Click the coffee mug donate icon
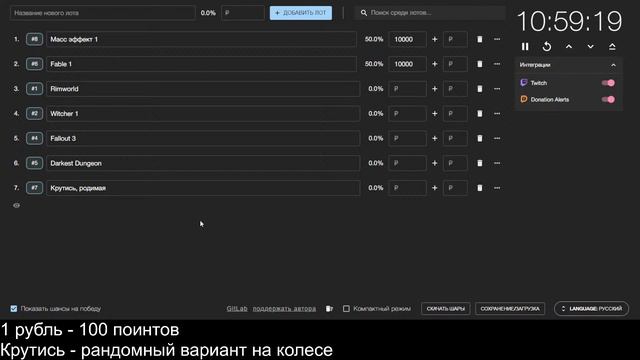Screen dimensions: 640x360 (329, 309)
